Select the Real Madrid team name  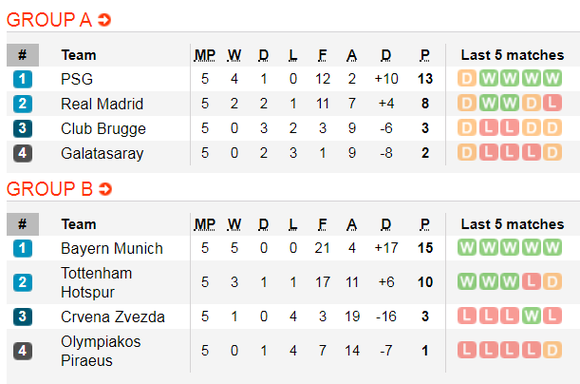(102, 104)
